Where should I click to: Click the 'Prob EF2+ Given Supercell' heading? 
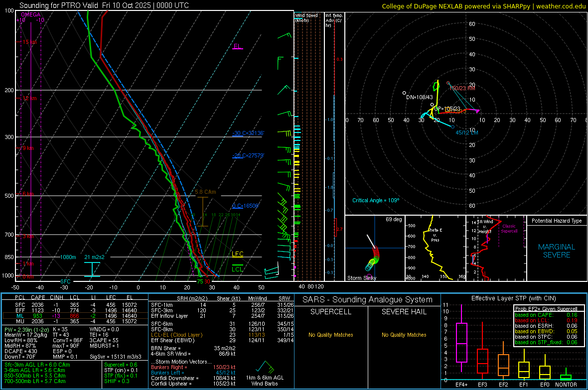[x=546, y=309]
